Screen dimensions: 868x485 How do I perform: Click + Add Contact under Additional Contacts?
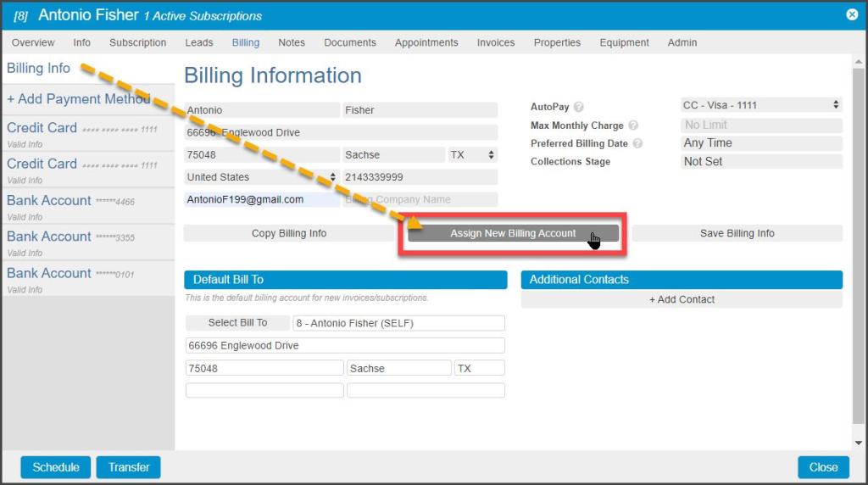[x=682, y=299]
